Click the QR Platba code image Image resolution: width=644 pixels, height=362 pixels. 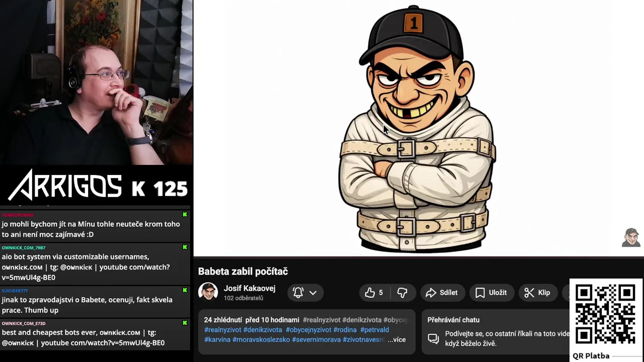pyautogui.click(x=605, y=314)
